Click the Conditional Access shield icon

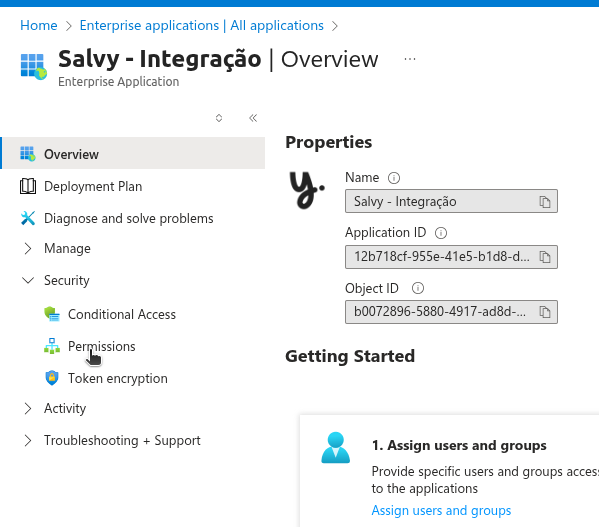click(x=52, y=314)
